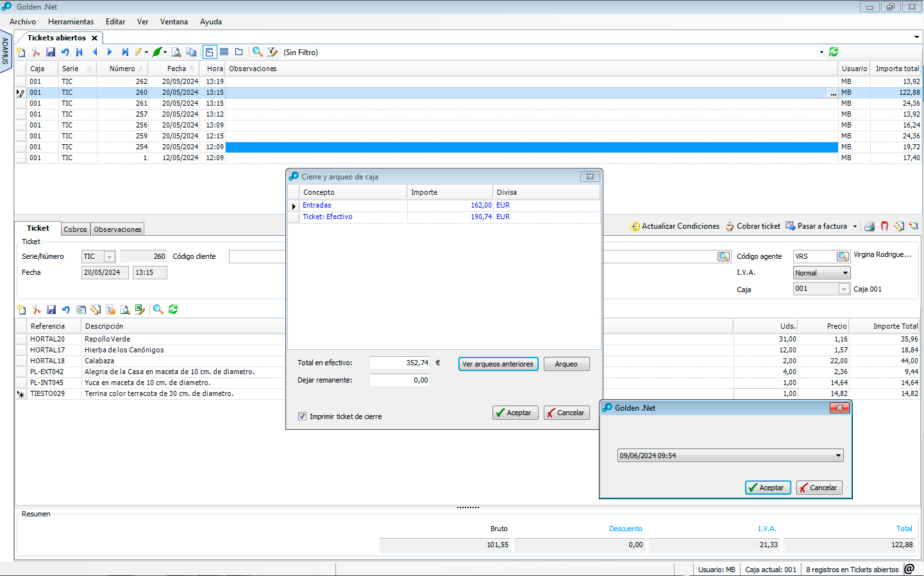Click the Arqueo button
This screenshot has height=576, width=924.
566,364
